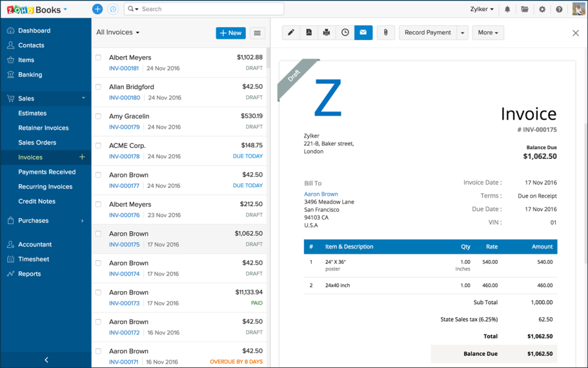Open notifications via the bell icon
The height and width of the screenshot is (368, 588).
pos(509,9)
